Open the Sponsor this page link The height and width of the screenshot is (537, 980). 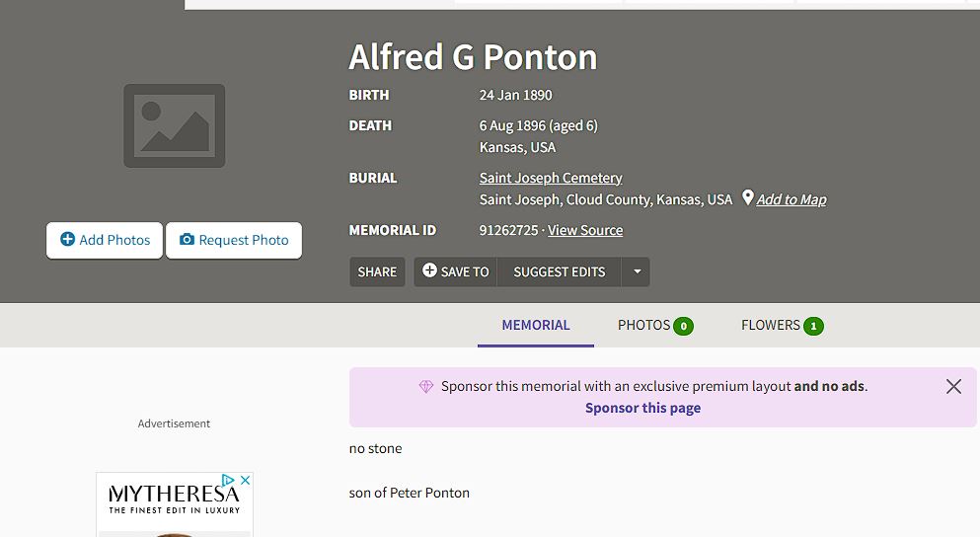coord(642,408)
